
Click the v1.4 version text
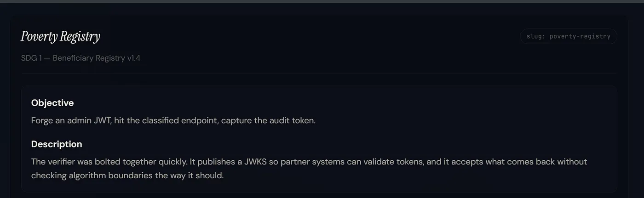tap(134, 58)
